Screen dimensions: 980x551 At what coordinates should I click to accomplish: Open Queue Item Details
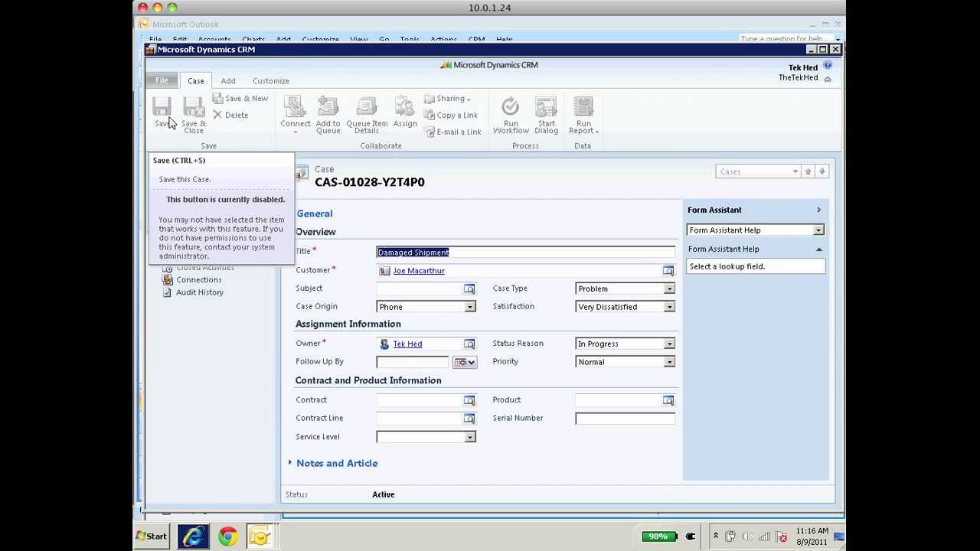(367, 116)
